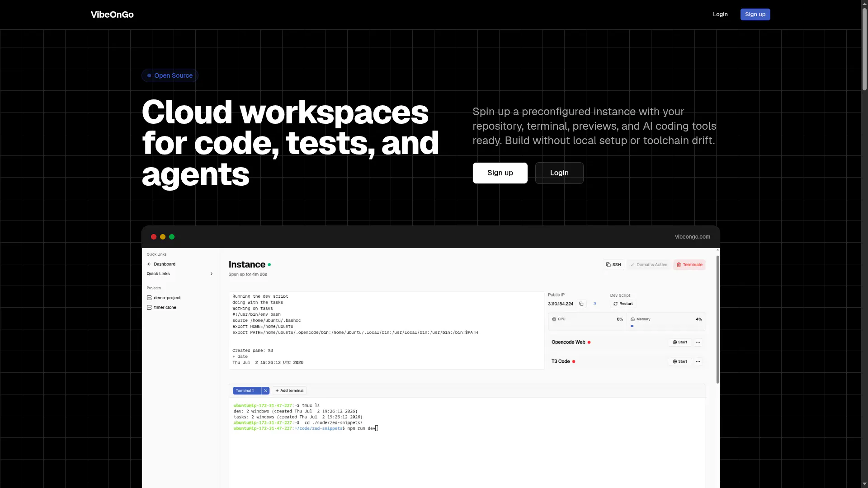The width and height of the screenshot is (868, 488).
Task: Start T3 Code
Action: coord(680,361)
